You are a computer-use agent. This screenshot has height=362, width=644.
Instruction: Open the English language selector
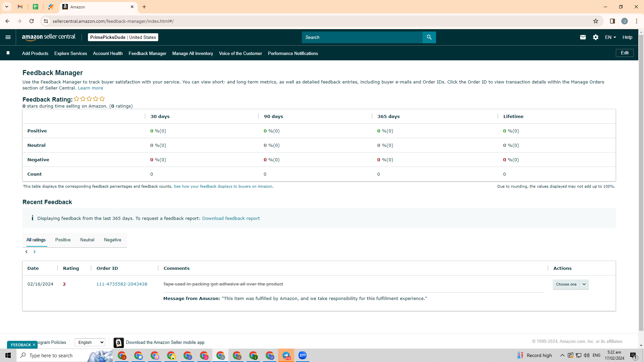tap(90, 342)
